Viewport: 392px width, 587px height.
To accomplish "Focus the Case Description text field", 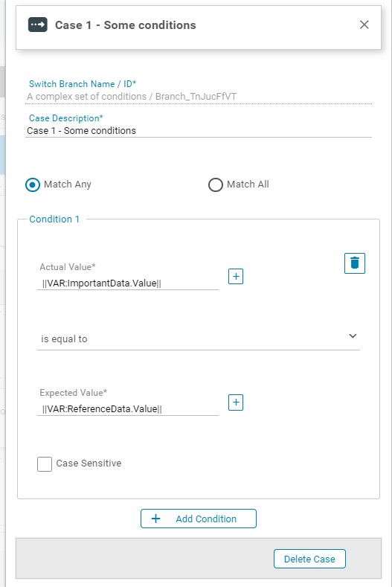I will [x=199, y=131].
